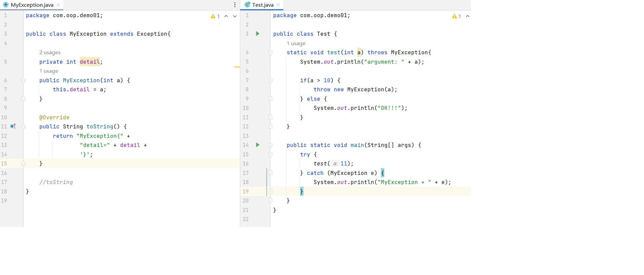Screen dimensions: 644x275
Task: Collapse the MyException constructor fold marker
Action: click(23, 81)
